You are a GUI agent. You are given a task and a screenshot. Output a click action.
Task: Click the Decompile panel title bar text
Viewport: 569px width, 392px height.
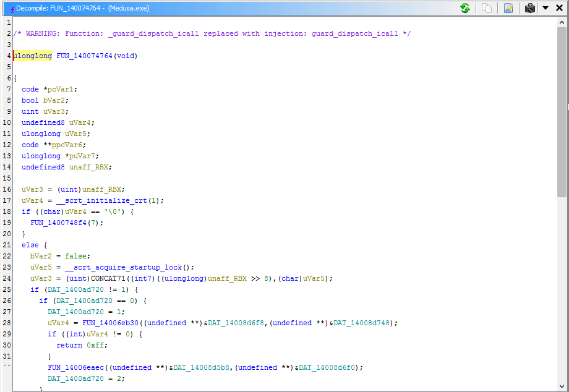[x=83, y=8]
